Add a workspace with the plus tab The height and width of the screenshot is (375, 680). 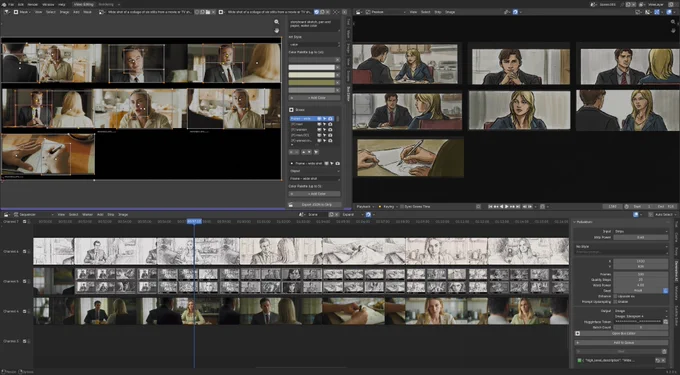[x=119, y=4]
